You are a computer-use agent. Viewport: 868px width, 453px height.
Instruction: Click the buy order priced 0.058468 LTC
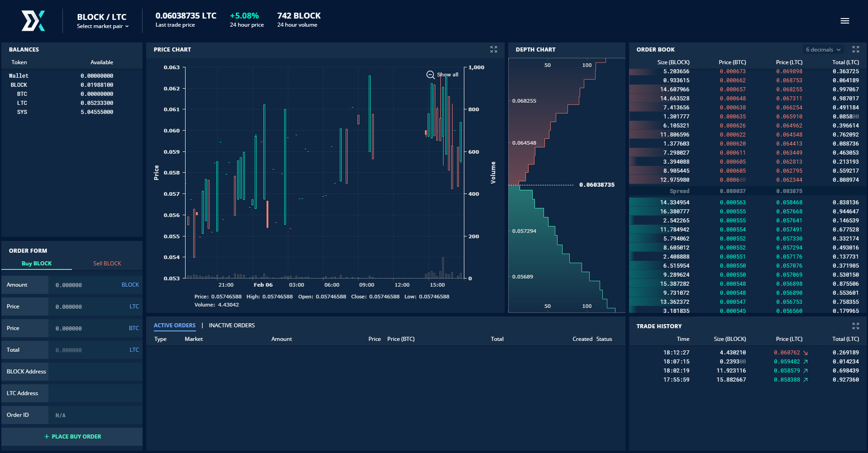748,203
